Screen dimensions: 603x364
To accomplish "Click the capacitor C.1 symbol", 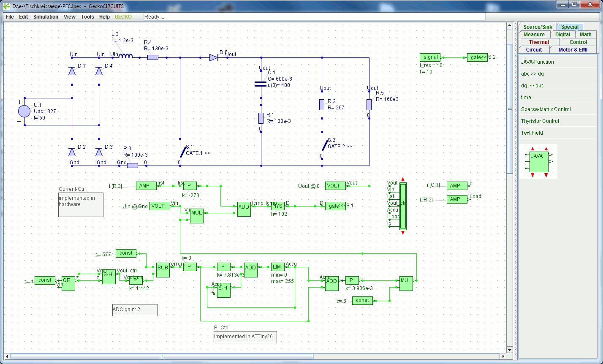I will click(x=261, y=84).
